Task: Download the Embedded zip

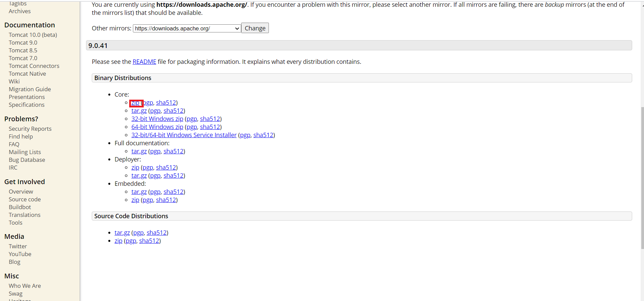Action: [135, 200]
